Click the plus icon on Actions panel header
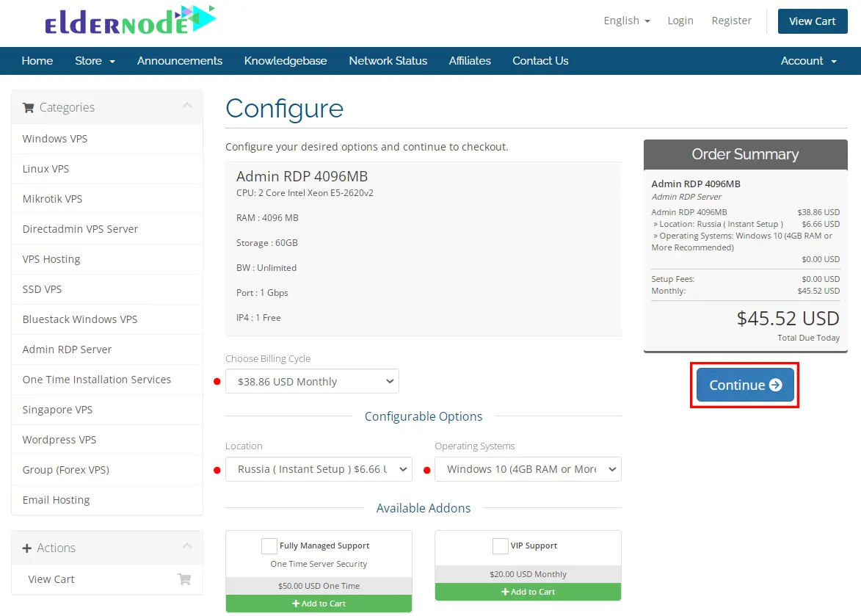This screenshot has height=616, width=861. coord(27,548)
